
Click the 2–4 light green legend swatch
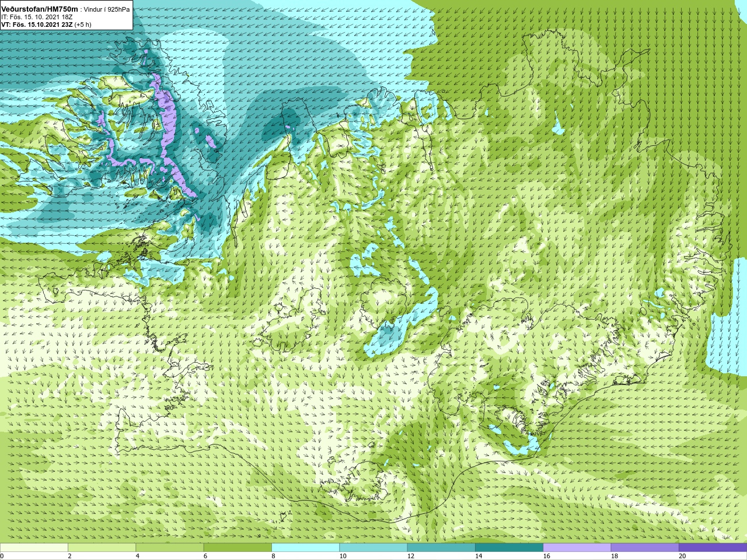pyautogui.click(x=102, y=548)
